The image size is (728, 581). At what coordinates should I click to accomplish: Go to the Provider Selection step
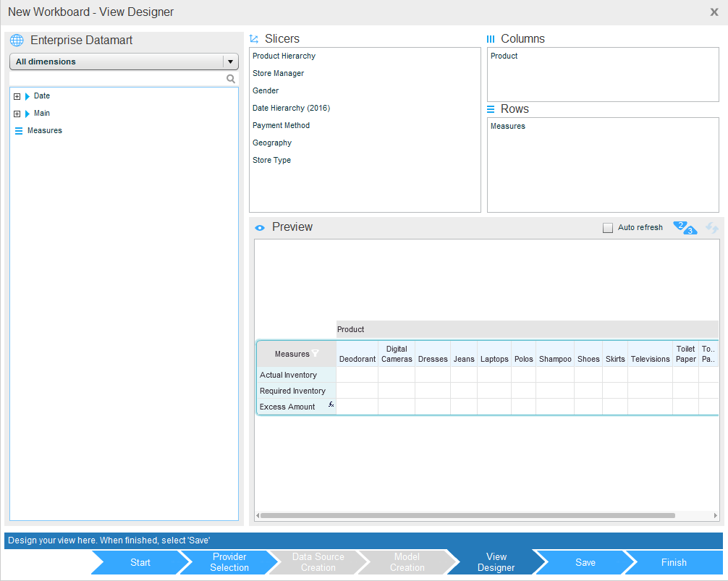tap(229, 562)
